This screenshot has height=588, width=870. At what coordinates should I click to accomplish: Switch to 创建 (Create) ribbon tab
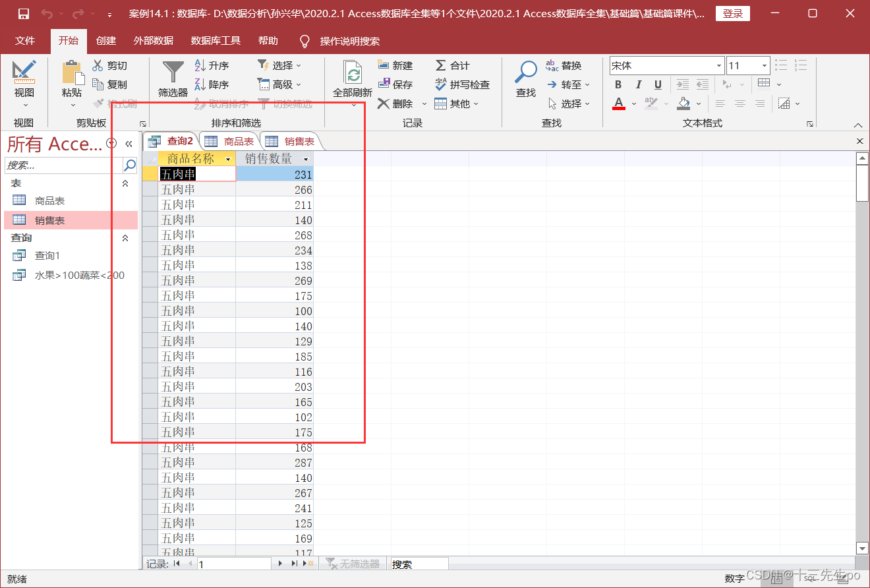105,41
